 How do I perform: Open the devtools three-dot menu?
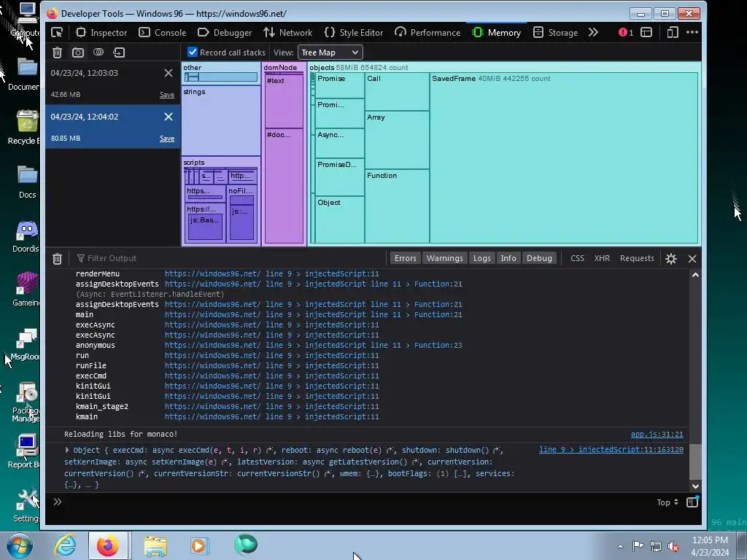pos(692,32)
